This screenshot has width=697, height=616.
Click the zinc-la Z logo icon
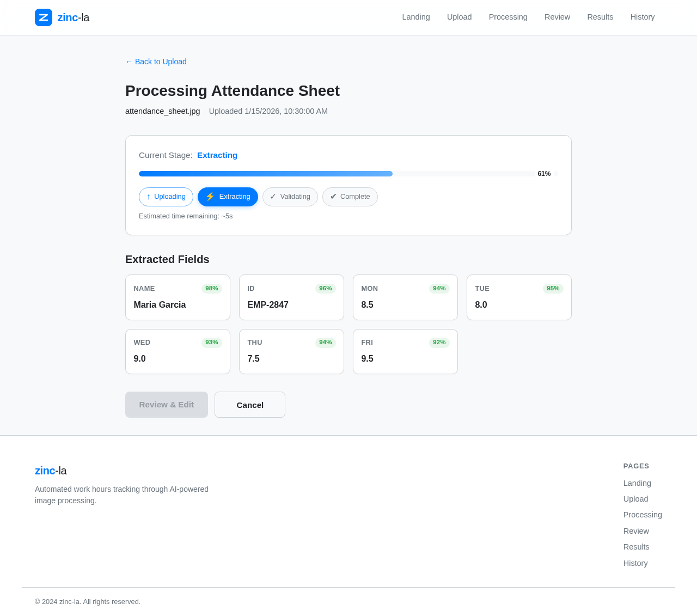pos(44,17)
